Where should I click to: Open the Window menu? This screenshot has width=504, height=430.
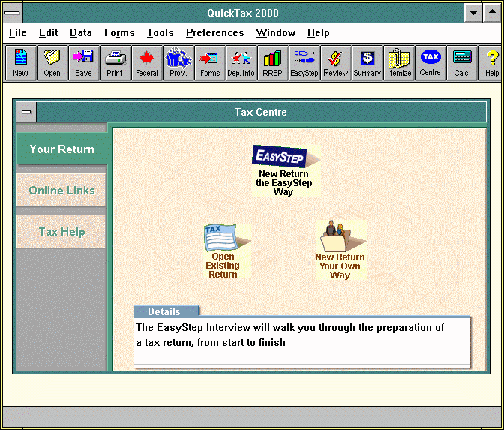pyautogui.click(x=276, y=33)
